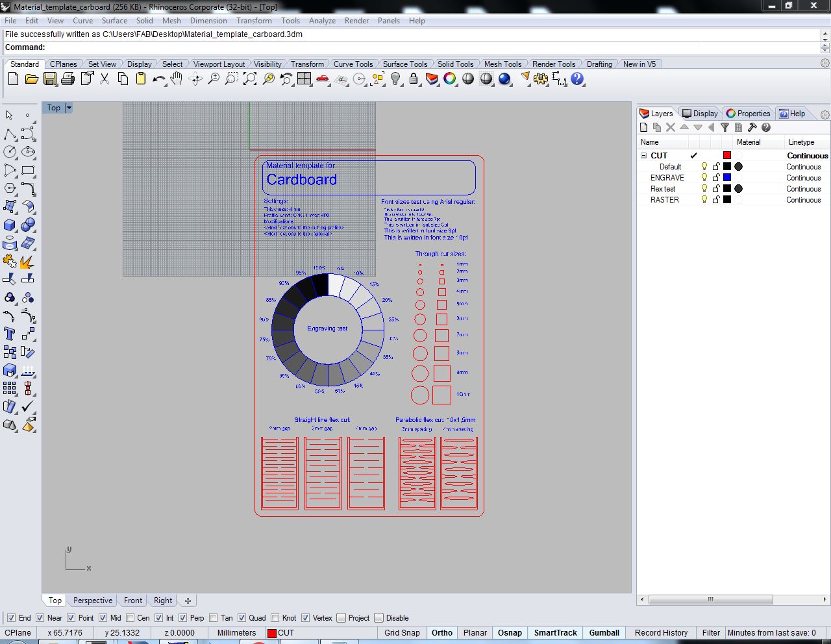Viewport: 831px width, 644px height.
Task: Toggle the Grid Snap status button
Action: pos(402,633)
